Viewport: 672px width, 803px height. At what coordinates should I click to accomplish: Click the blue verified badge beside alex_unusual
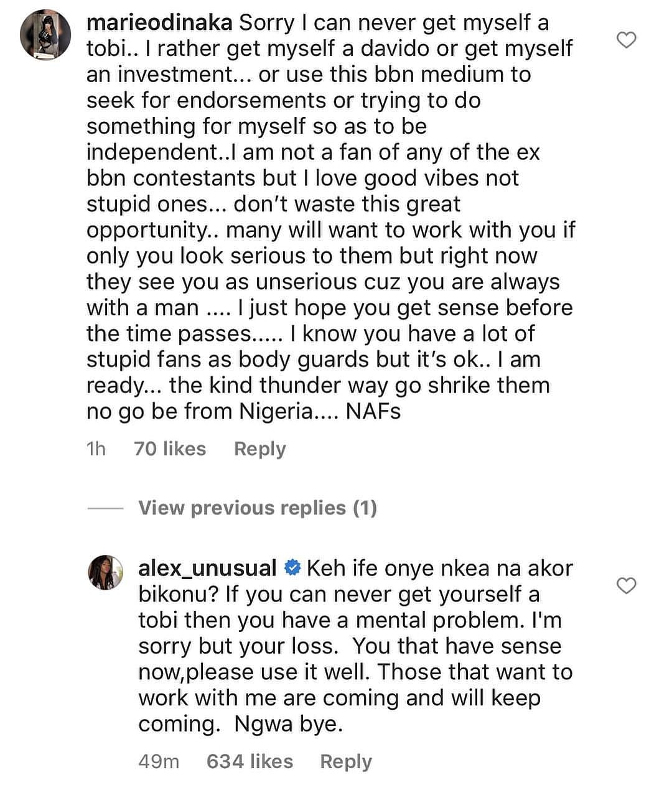(x=292, y=568)
